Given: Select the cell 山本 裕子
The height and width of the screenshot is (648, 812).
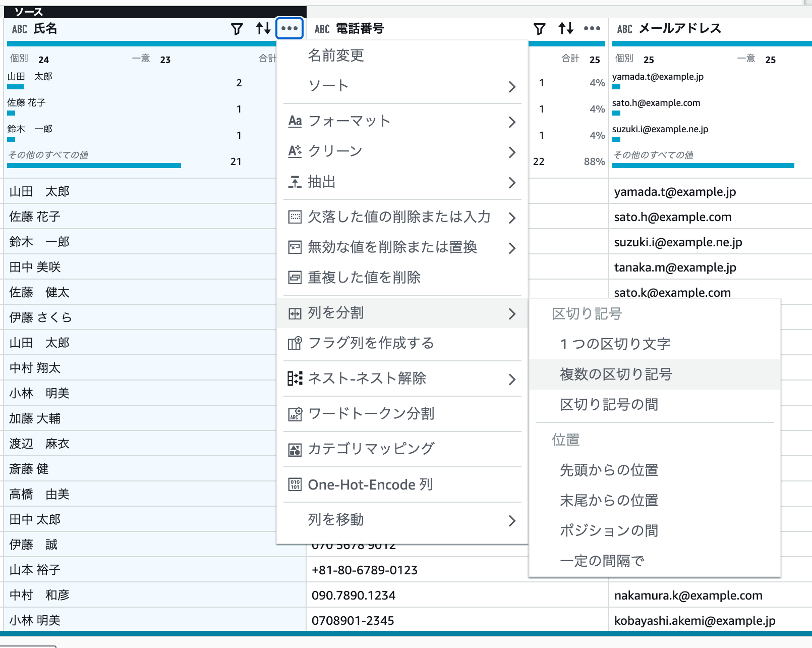Looking at the screenshot, I should [155, 570].
